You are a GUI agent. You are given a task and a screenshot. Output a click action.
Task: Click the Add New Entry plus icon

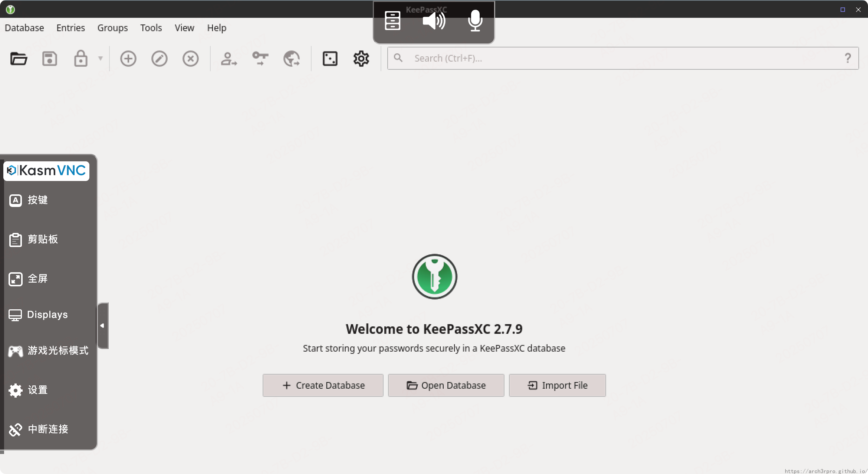pos(128,59)
